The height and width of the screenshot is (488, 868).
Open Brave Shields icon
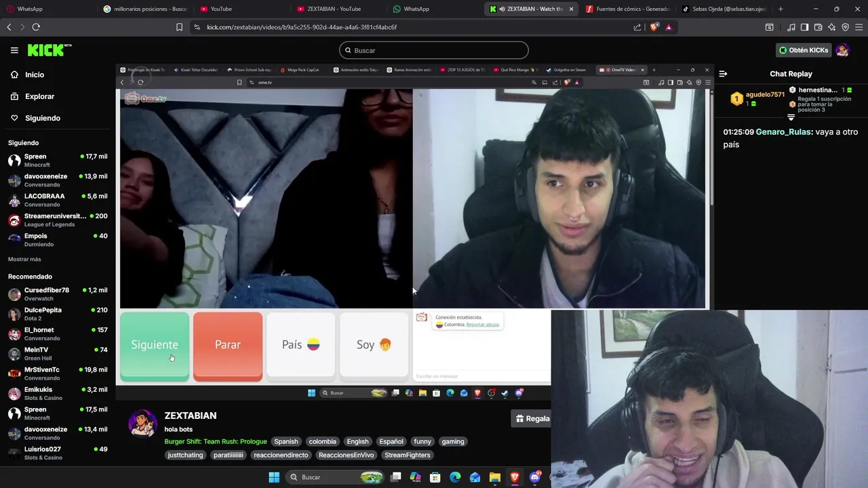coord(654,27)
